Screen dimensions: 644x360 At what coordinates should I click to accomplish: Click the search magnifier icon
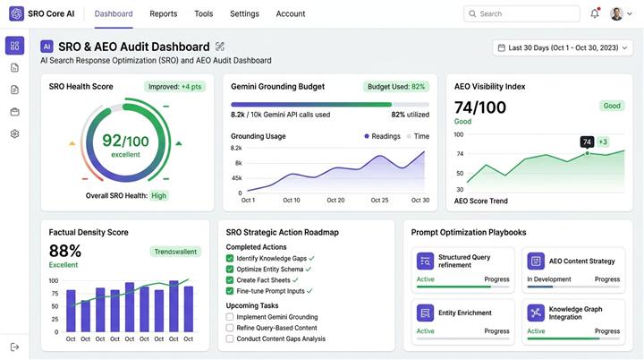tap(473, 13)
